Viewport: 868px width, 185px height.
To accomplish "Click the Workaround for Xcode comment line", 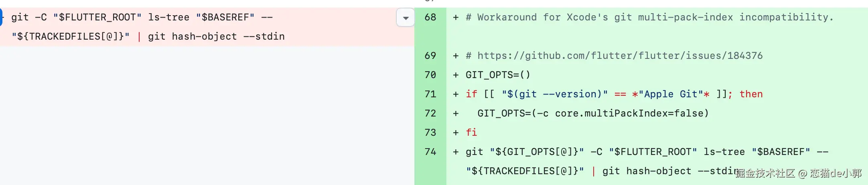I will tap(649, 17).
